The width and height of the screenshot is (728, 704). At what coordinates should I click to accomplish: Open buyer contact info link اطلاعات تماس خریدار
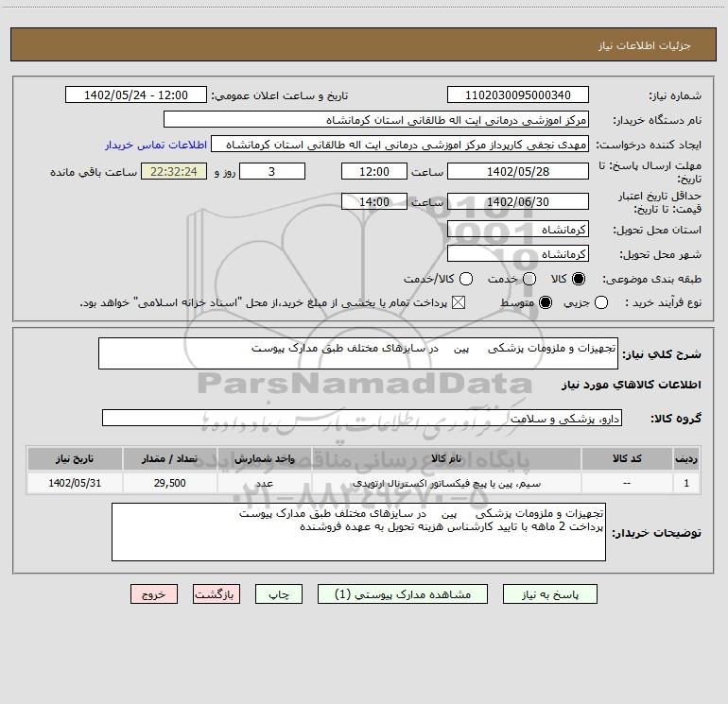tap(156, 145)
